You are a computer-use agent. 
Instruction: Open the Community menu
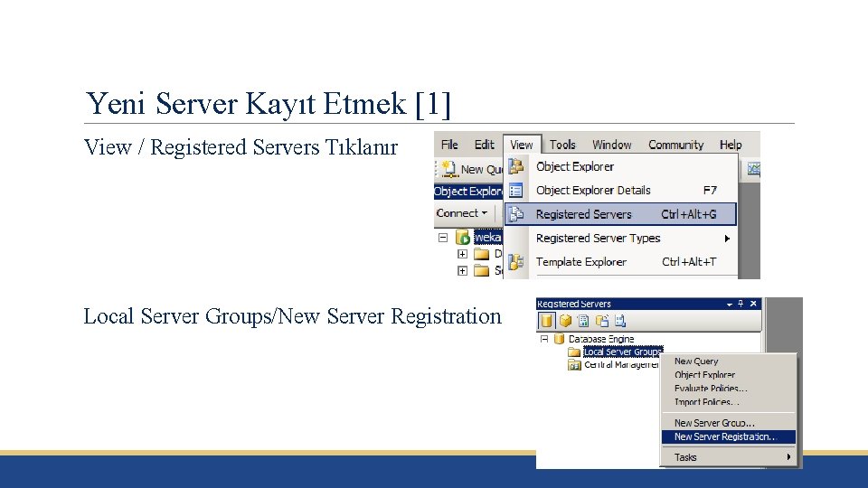[x=676, y=145]
